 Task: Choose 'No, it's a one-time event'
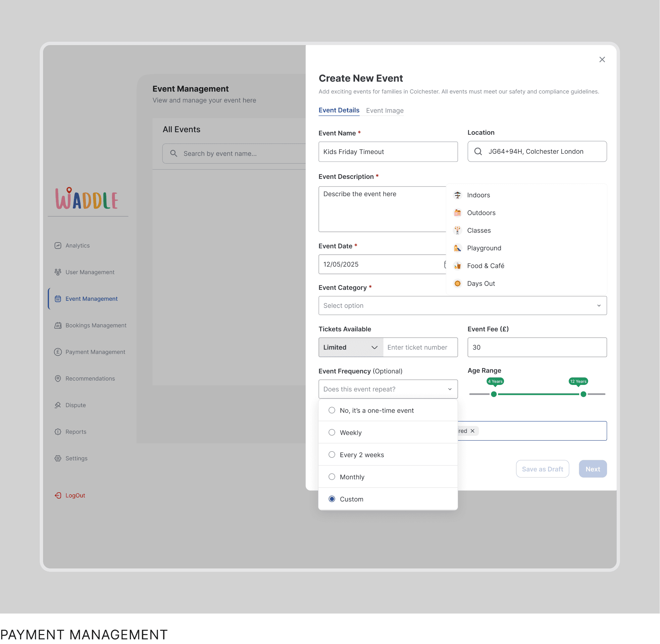tap(332, 410)
